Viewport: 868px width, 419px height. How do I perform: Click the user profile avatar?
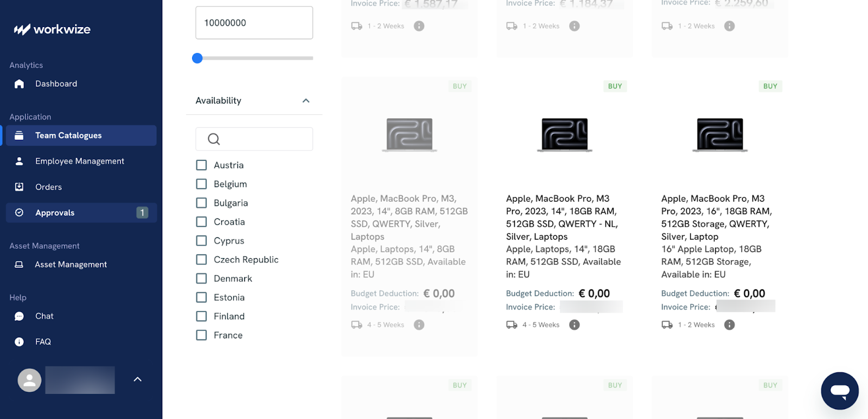29,380
